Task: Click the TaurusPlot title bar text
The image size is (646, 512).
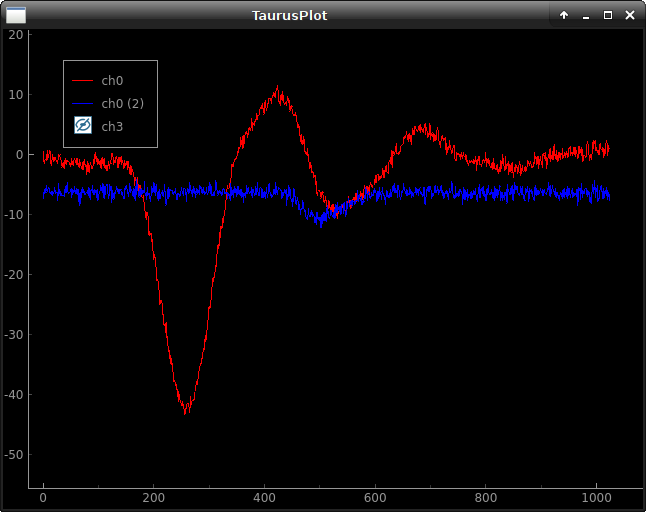Action: 289,15
